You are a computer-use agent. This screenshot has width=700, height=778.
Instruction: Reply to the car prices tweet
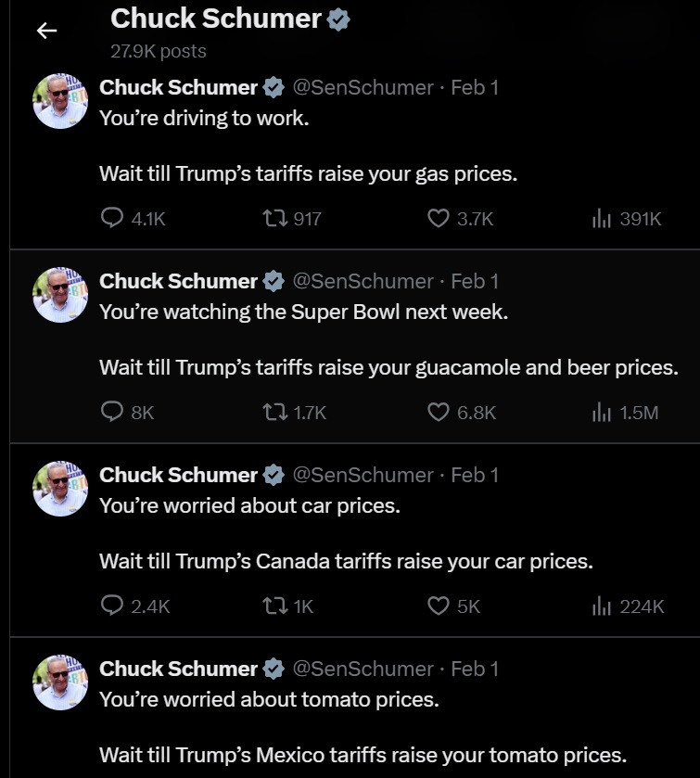[112, 606]
